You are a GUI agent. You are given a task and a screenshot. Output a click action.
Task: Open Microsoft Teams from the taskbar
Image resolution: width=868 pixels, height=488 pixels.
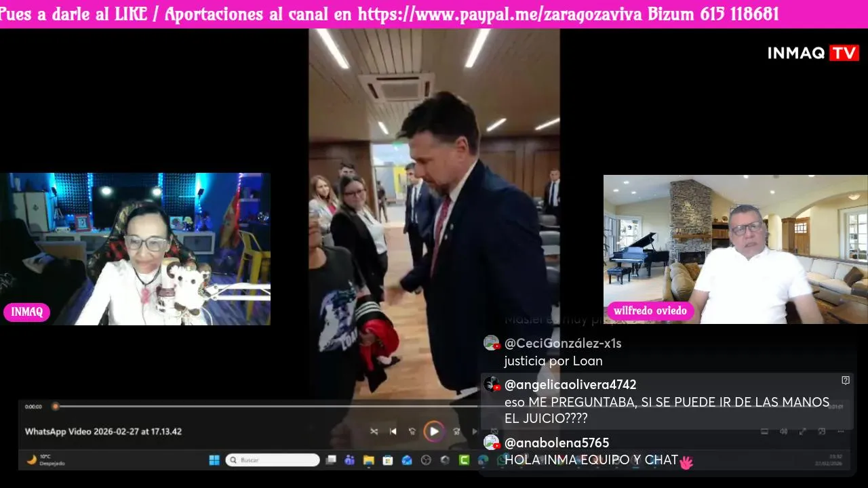pos(349,460)
